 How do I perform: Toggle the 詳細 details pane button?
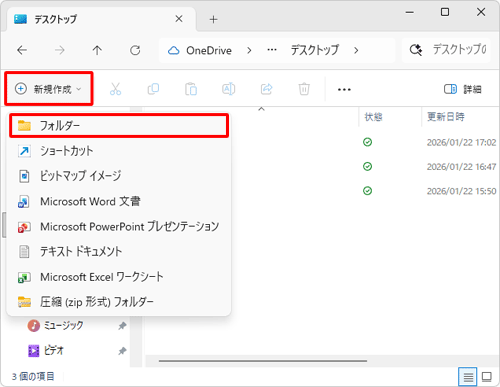coord(463,89)
